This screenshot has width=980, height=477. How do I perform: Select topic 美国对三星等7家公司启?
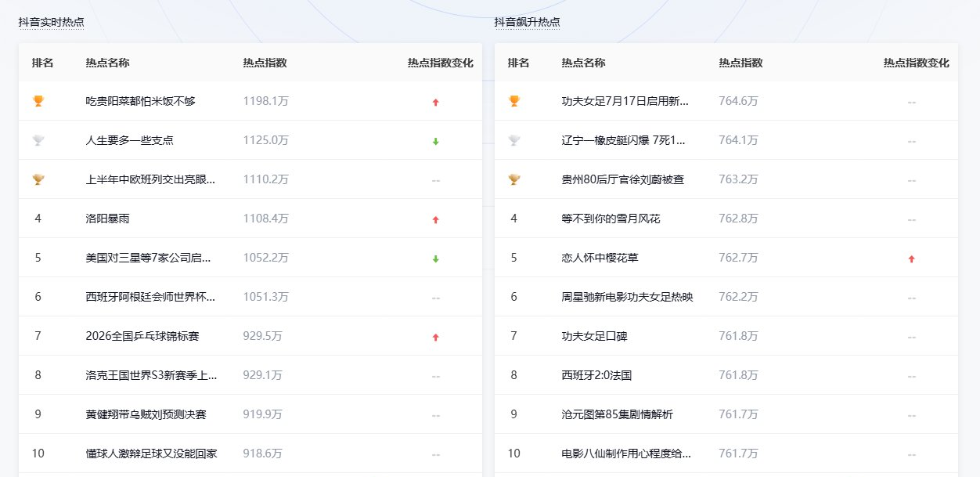[149, 258]
